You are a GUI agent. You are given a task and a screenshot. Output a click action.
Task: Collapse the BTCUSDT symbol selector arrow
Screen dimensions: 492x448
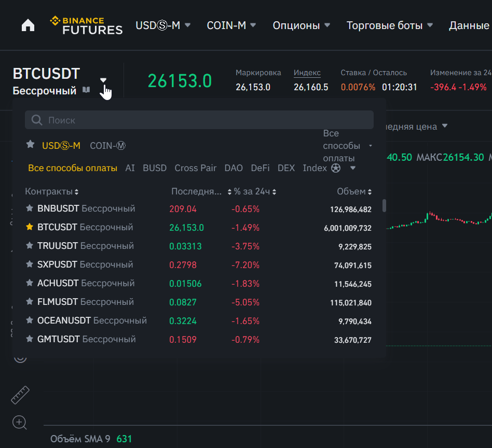click(103, 79)
